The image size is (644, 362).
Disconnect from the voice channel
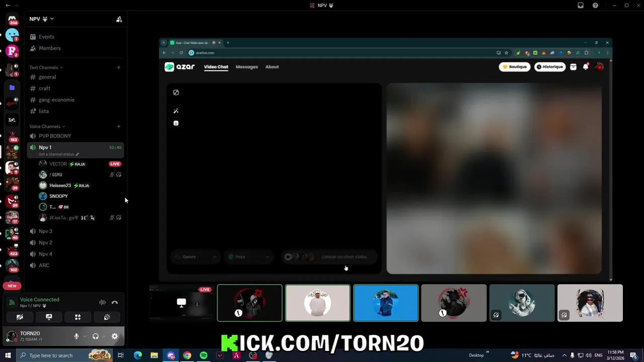coord(115,302)
